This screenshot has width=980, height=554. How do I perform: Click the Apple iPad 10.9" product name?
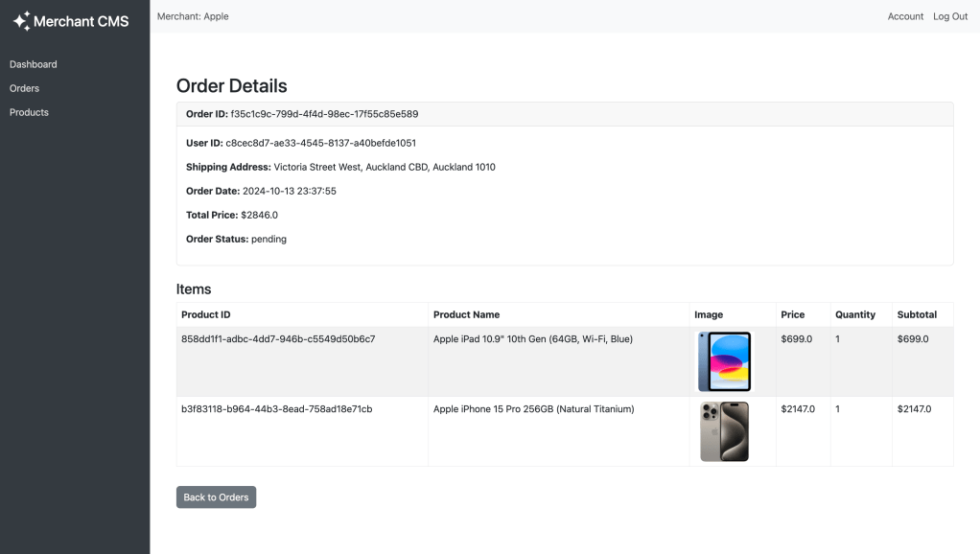point(533,338)
